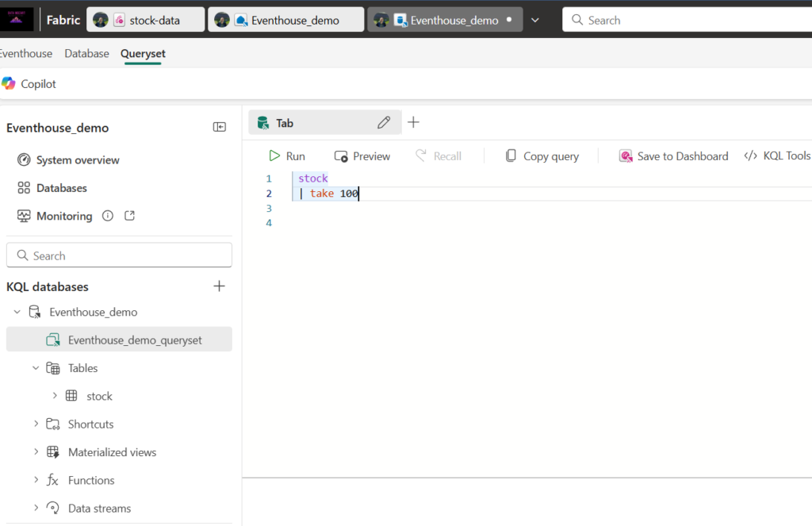812x526 pixels.
Task: Open the tabs overflow dropdown chevron
Action: tap(535, 20)
